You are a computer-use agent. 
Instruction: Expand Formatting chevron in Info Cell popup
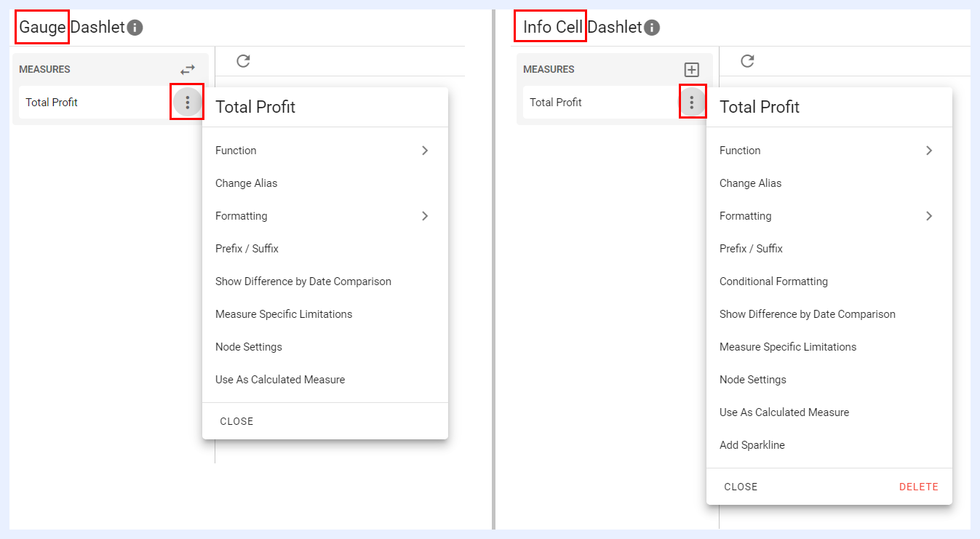tap(929, 216)
